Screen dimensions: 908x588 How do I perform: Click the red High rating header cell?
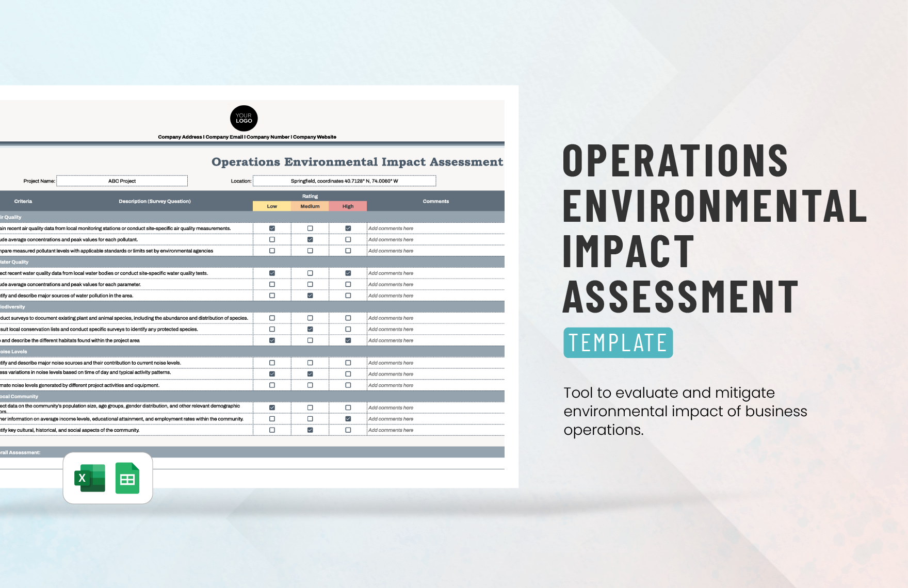[x=348, y=206]
